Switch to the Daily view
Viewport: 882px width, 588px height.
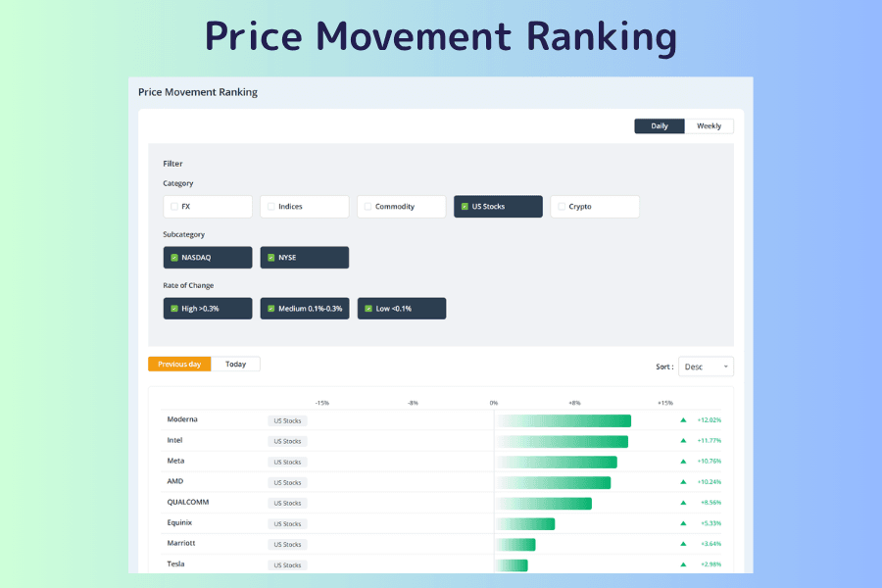(660, 126)
